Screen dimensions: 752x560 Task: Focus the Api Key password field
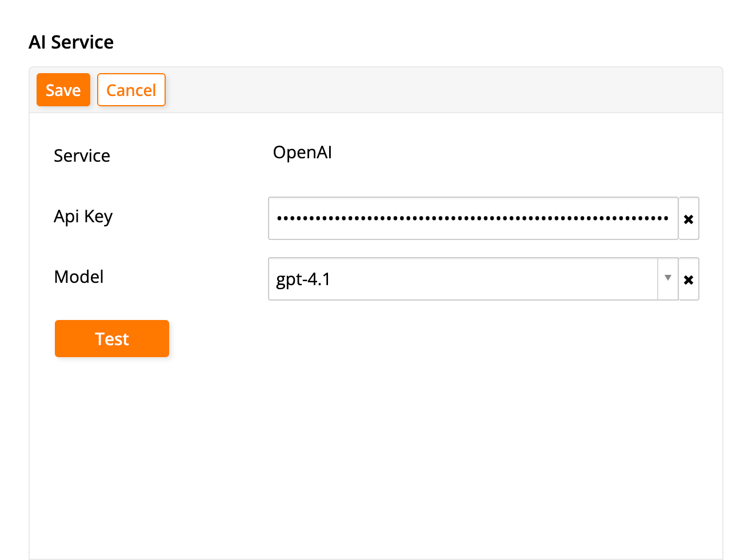tap(473, 218)
